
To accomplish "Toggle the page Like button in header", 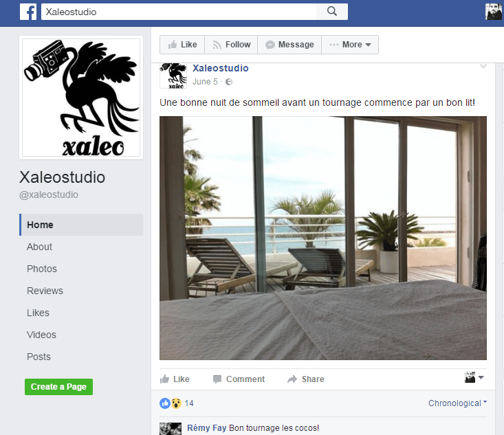I will [182, 45].
